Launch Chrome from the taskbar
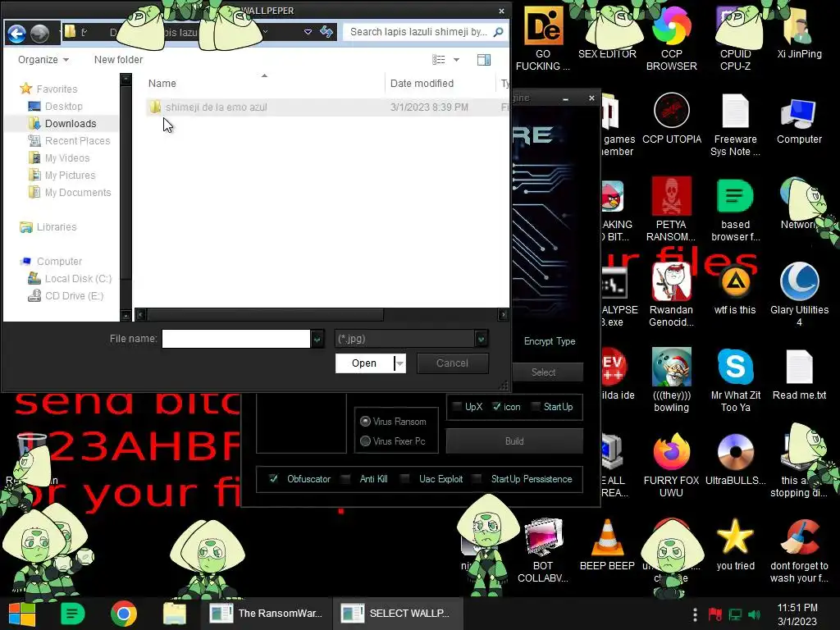Viewport: 840px width, 630px height. tap(123, 614)
